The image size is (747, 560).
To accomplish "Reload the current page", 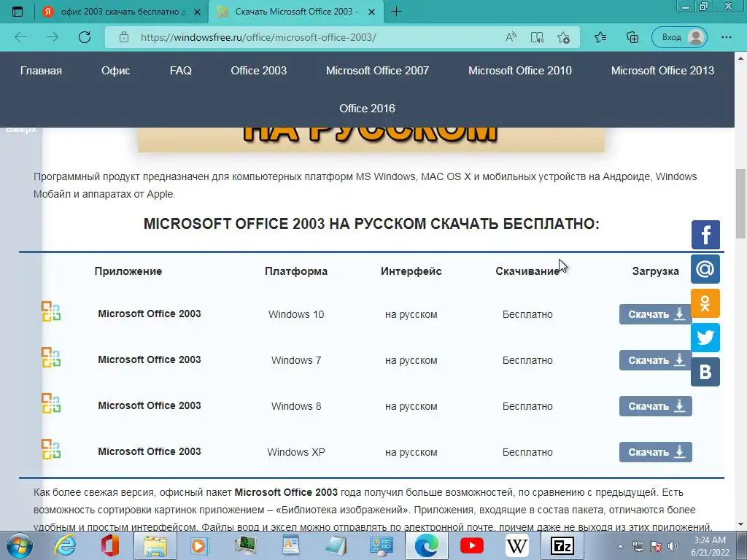I will pos(85,37).
